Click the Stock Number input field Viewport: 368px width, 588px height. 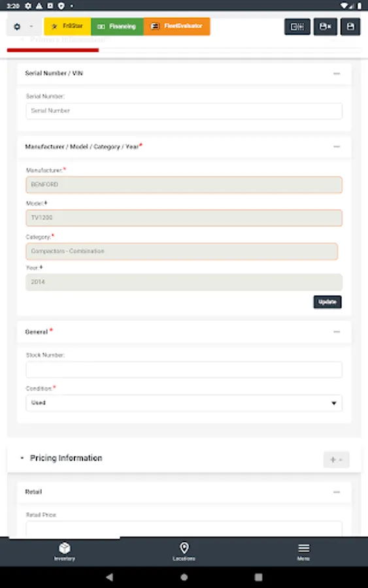184,370
